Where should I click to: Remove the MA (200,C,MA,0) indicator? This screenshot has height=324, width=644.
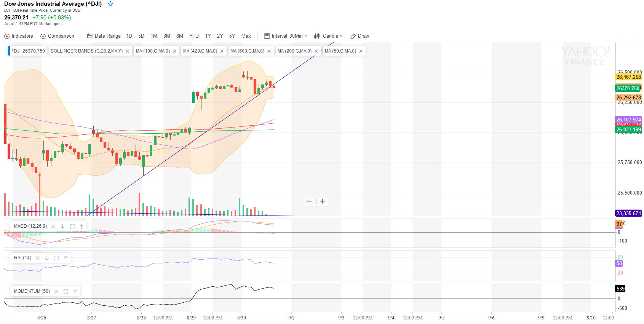coord(316,51)
